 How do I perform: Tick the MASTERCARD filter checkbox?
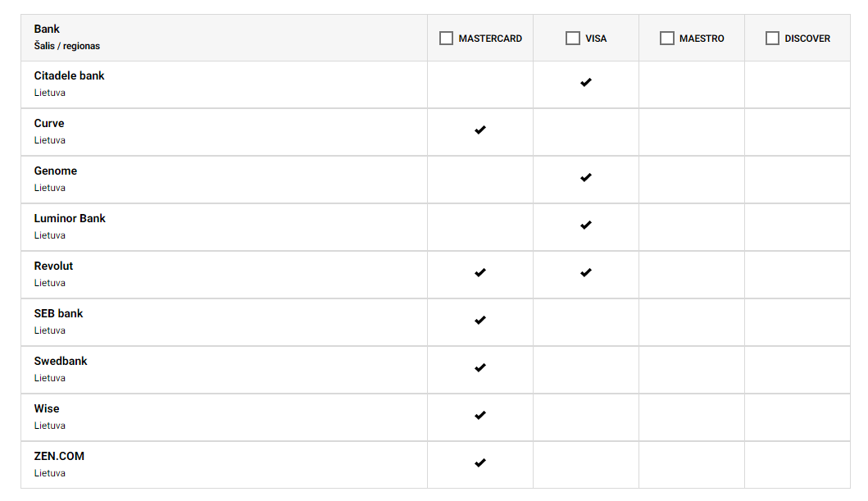pos(446,39)
